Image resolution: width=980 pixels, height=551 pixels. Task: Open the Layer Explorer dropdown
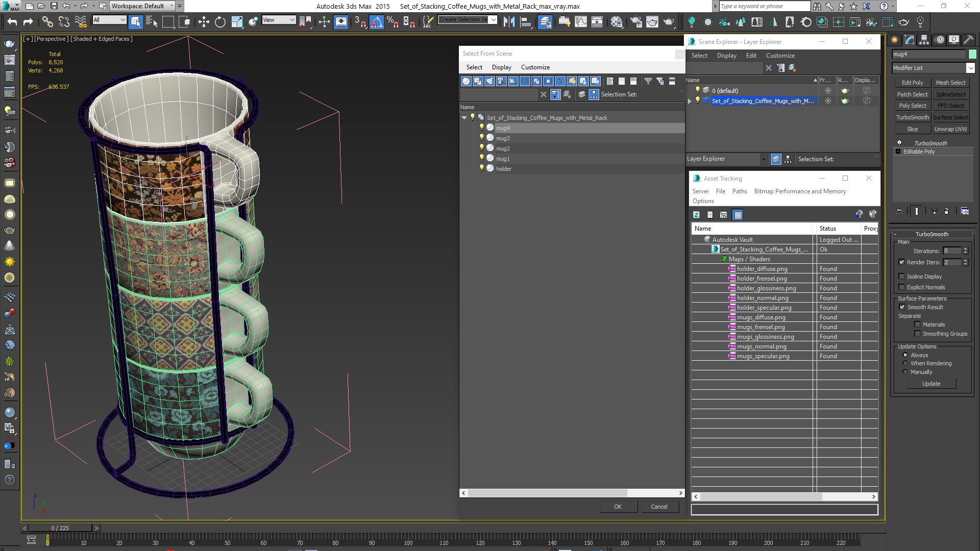click(x=763, y=159)
